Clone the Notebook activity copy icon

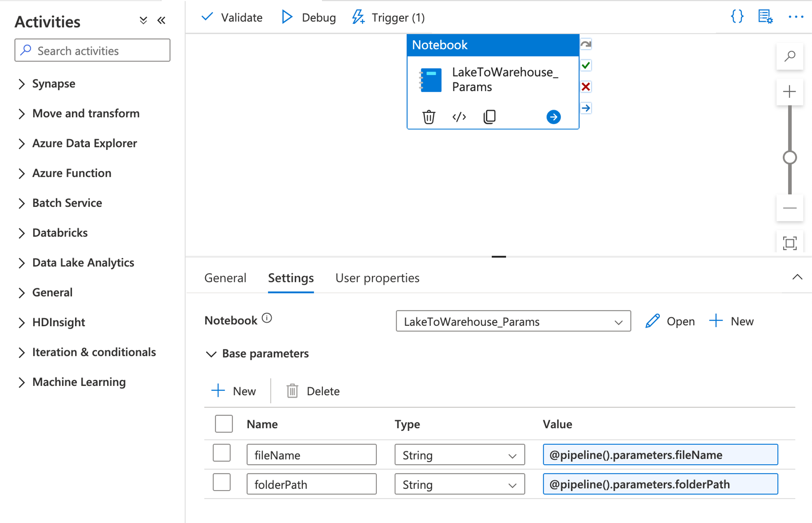coord(490,117)
